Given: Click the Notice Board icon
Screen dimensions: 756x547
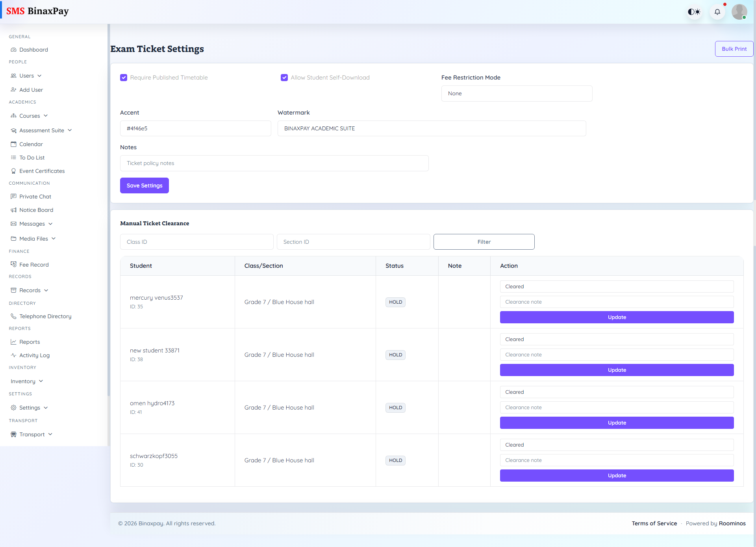Looking at the screenshot, I should coord(14,210).
